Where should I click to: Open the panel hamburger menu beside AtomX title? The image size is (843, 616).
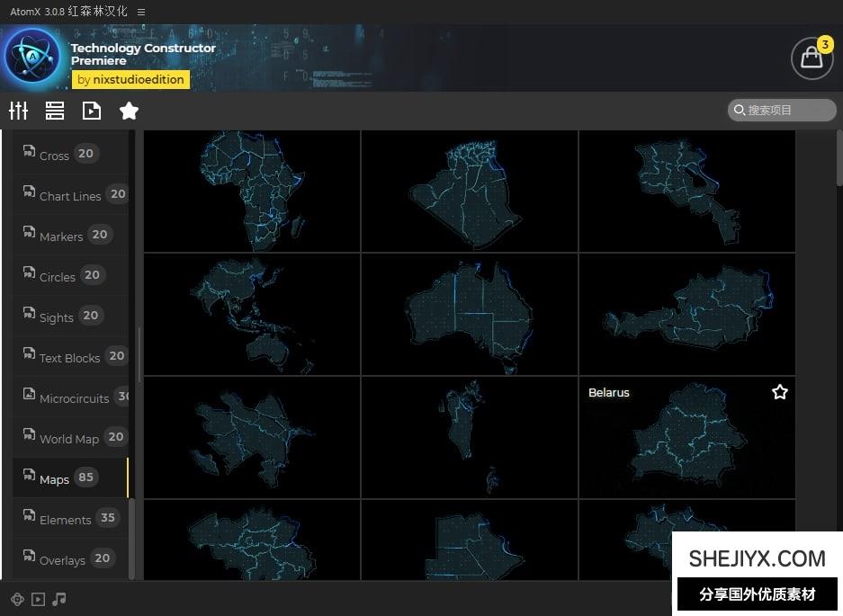[141, 12]
